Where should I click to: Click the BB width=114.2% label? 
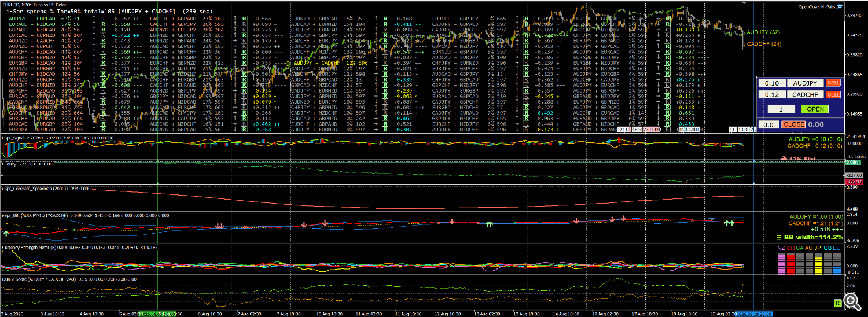click(814, 237)
